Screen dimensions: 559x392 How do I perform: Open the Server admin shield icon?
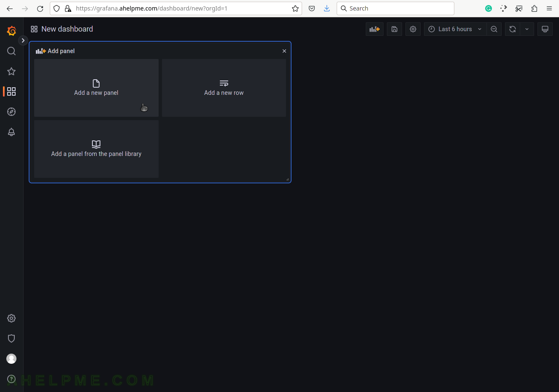(11, 338)
